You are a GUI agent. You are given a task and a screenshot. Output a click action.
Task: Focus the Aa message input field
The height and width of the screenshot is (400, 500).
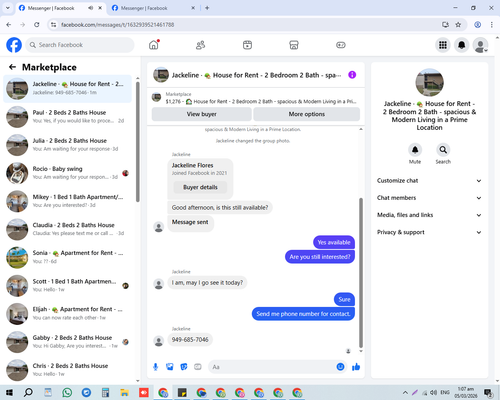click(273, 367)
